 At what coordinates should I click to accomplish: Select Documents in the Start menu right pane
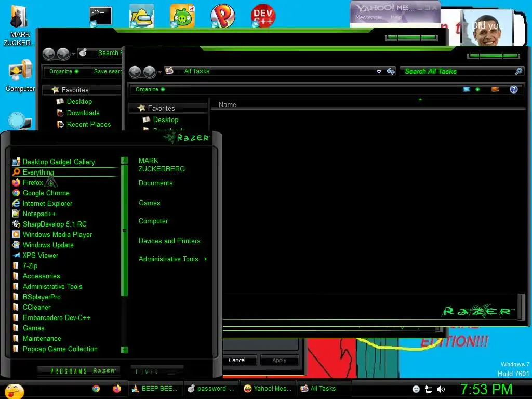click(x=156, y=183)
